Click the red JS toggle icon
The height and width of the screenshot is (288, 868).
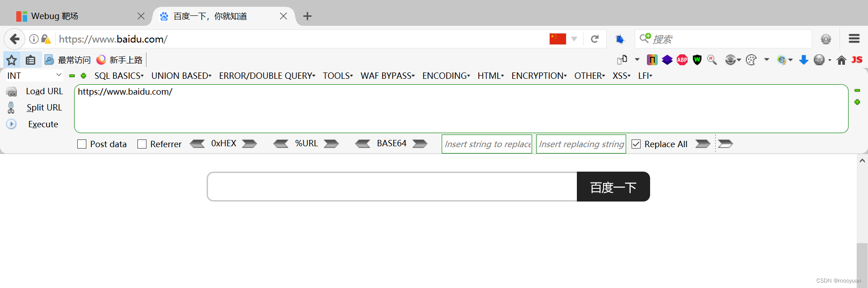(x=857, y=60)
